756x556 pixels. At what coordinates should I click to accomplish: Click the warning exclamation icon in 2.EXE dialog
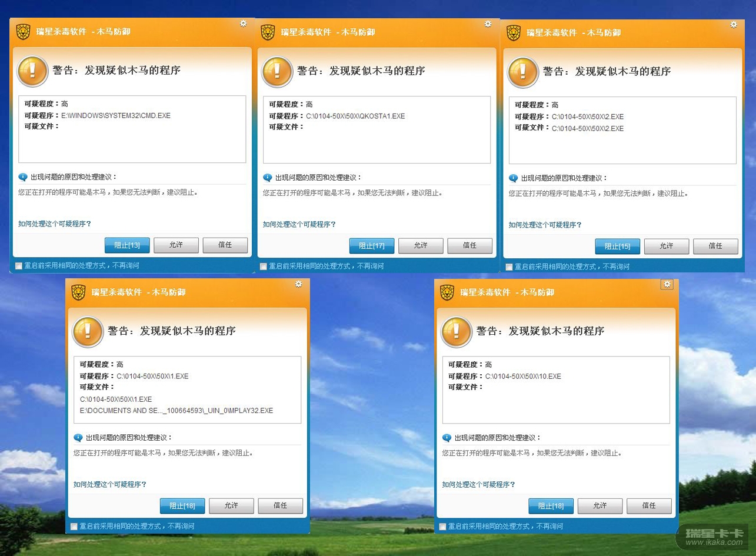pos(523,72)
